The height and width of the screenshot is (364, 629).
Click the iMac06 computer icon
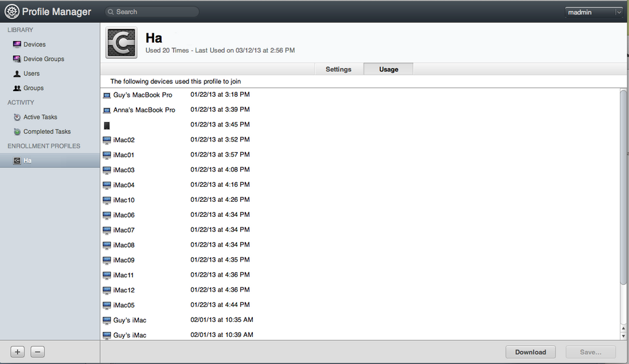point(107,215)
